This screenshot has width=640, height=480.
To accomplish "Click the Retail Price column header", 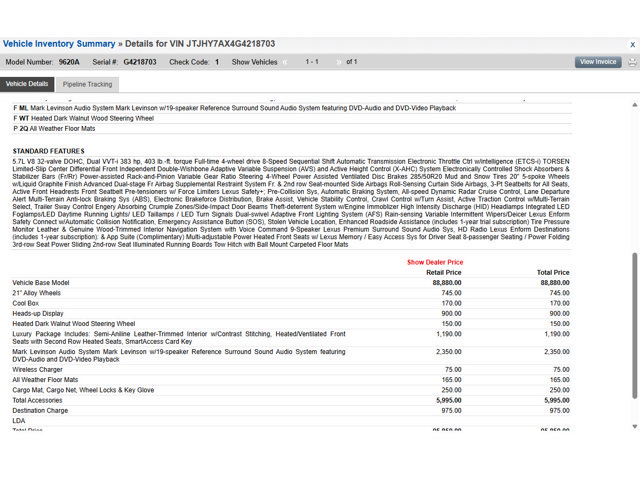I will (444, 272).
